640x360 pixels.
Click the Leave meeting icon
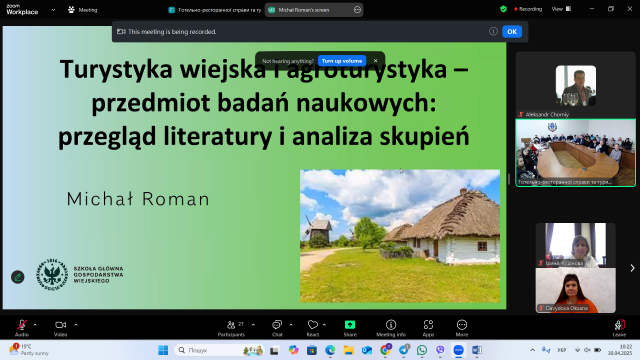pyautogui.click(x=619, y=325)
